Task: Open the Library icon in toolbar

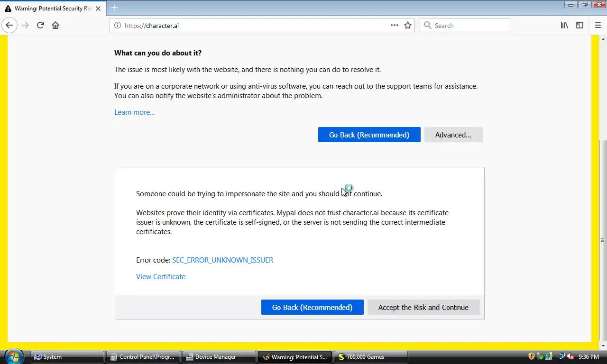Action: coord(564,25)
